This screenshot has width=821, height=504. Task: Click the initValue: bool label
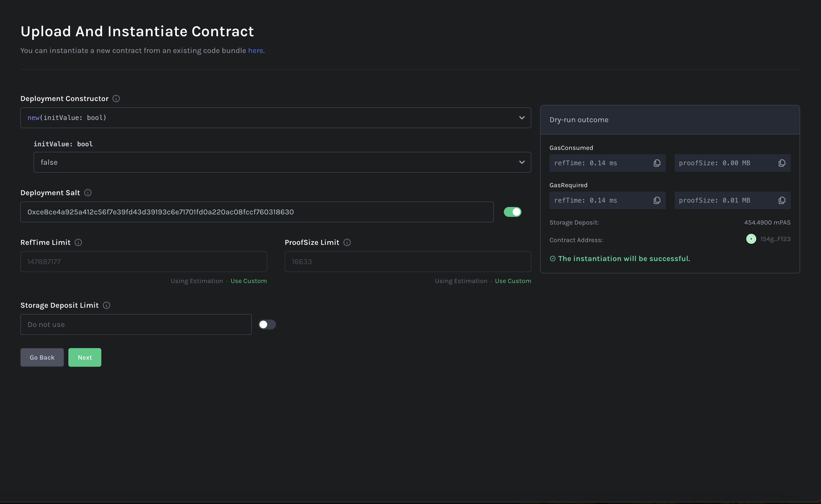tap(63, 144)
